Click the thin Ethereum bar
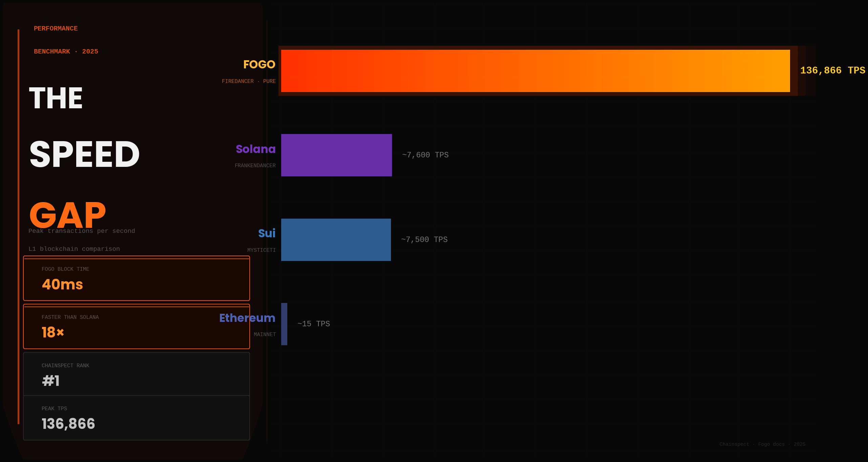Screen dimensions: 868x462 [x=284, y=324]
